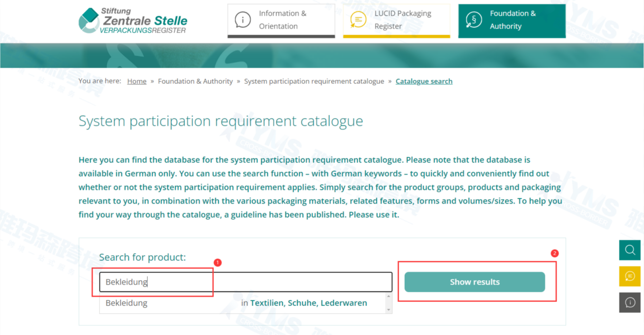The image size is (644, 335).
Task: Select the Textilien, Schuhe, Lederwaren category text
Action: pyautogui.click(x=308, y=303)
